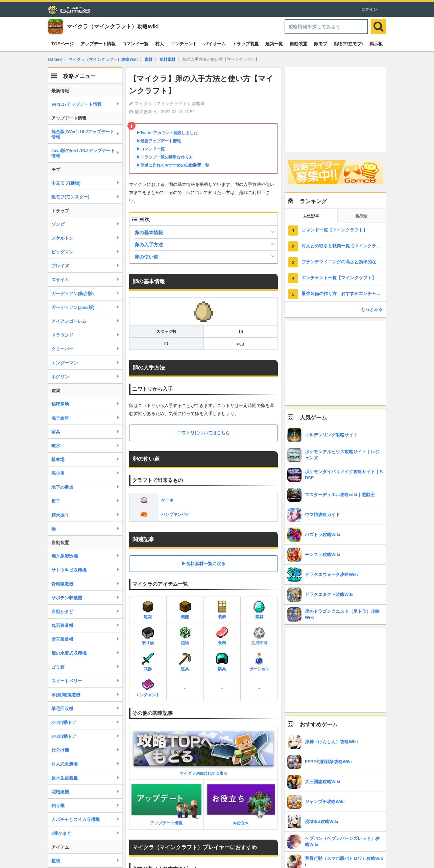Open スライム sidebar entry

(x=85, y=280)
